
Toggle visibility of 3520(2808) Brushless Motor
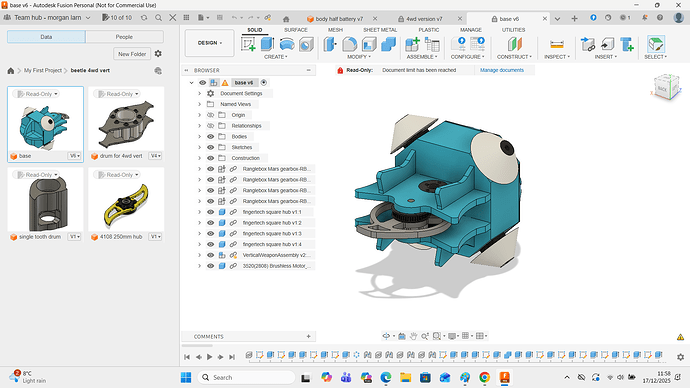click(x=210, y=266)
